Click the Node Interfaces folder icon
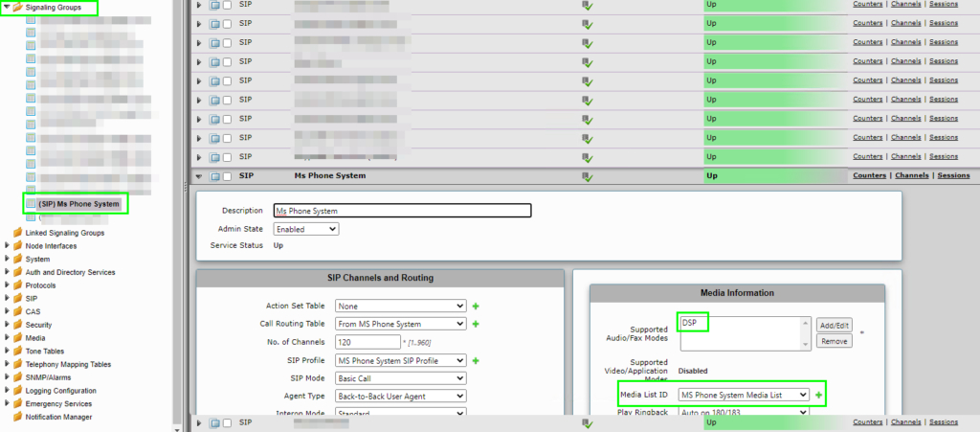This screenshot has width=980, height=432. coord(17,246)
